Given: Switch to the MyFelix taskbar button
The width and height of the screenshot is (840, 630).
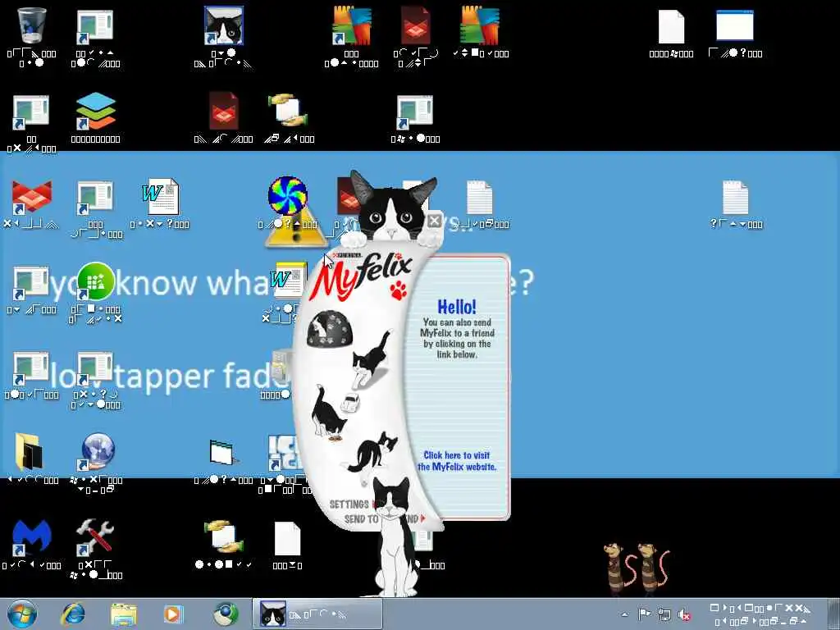Looking at the screenshot, I should [x=317, y=614].
